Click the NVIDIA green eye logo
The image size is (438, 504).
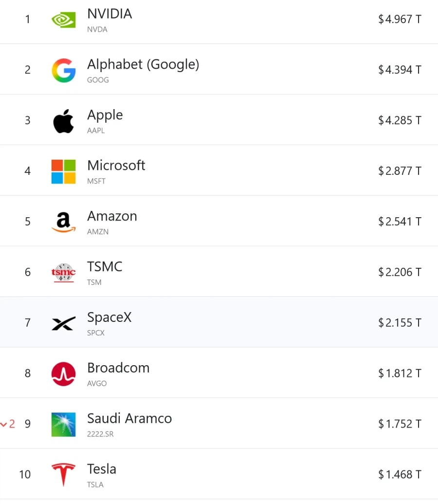click(x=63, y=20)
